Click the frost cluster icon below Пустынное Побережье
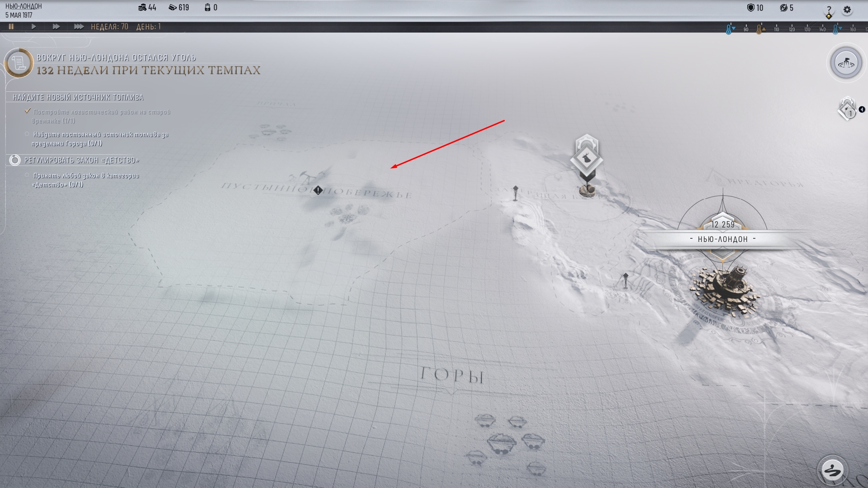The image size is (868, 488). (347, 215)
